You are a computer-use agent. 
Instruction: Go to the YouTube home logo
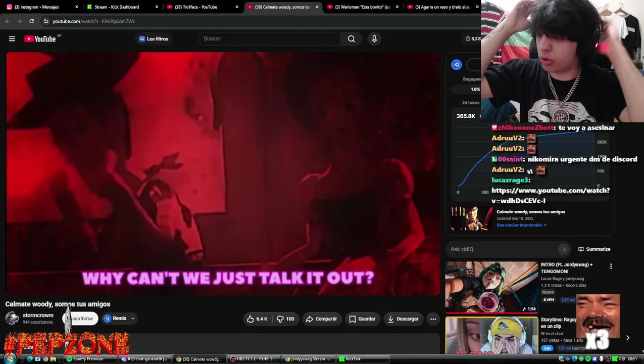coord(40,39)
